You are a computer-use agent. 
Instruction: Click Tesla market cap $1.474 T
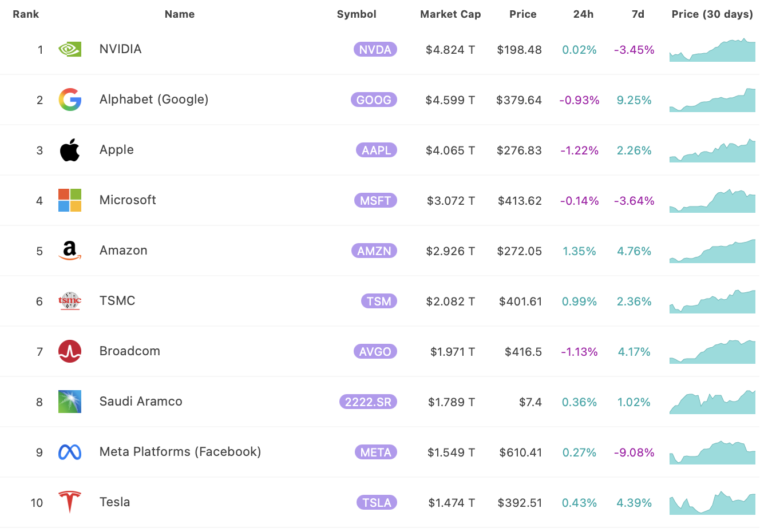pos(452,503)
